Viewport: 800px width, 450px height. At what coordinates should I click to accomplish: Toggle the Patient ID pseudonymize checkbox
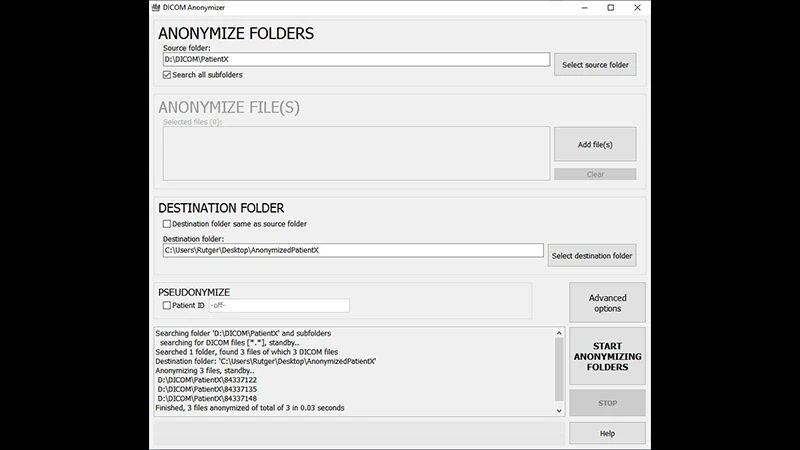point(167,306)
